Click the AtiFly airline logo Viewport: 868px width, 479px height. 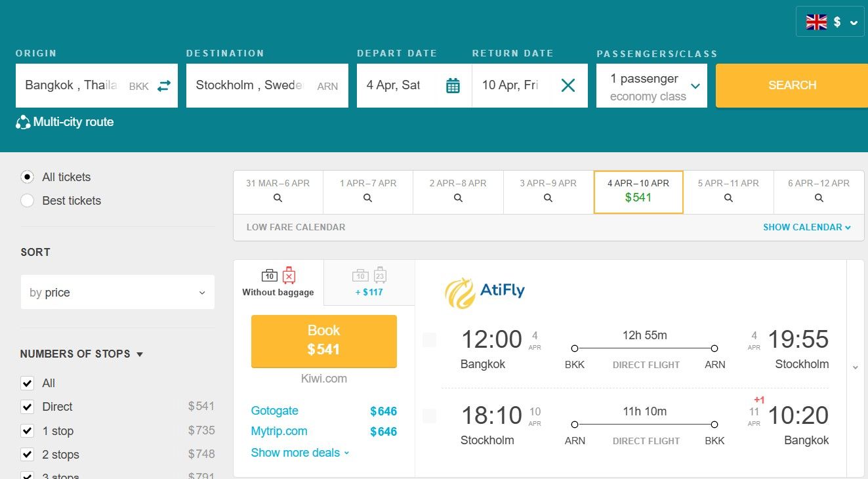(485, 292)
